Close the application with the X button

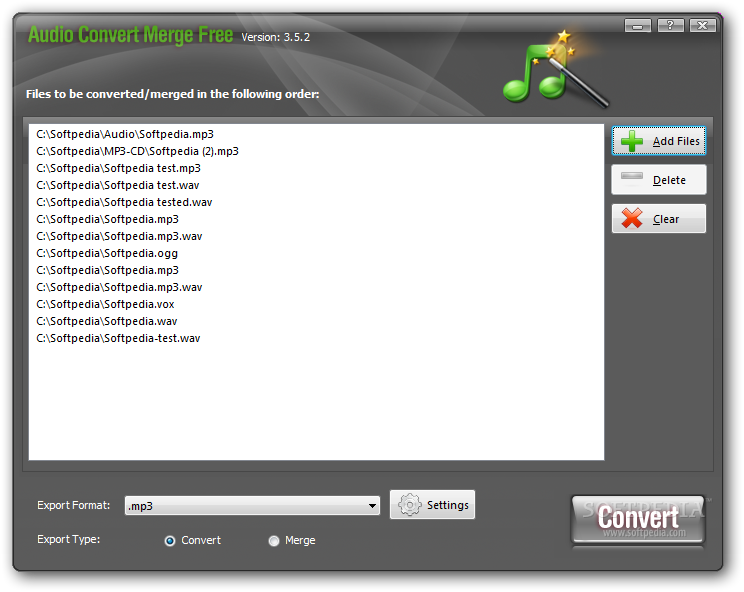pos(703,26)
